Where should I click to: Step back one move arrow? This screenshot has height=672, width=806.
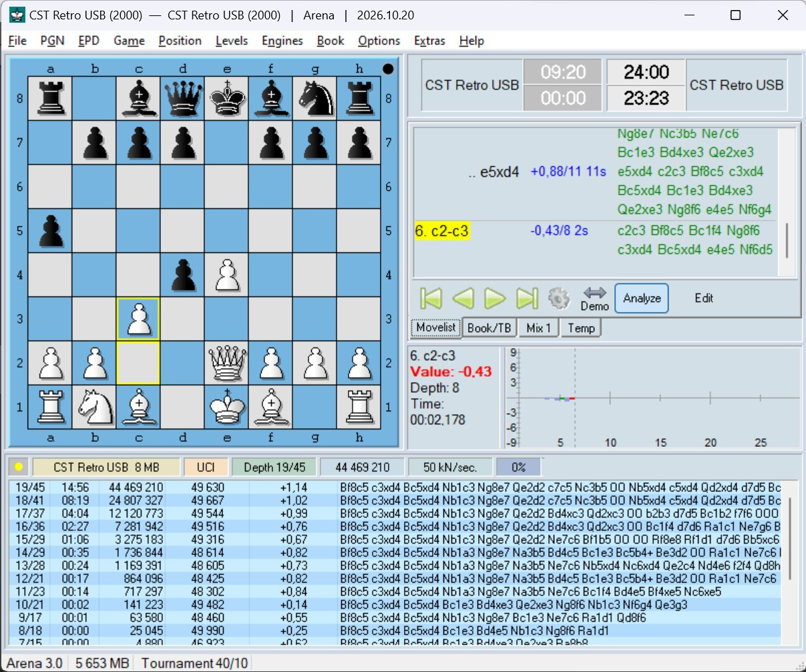point(463,298)
